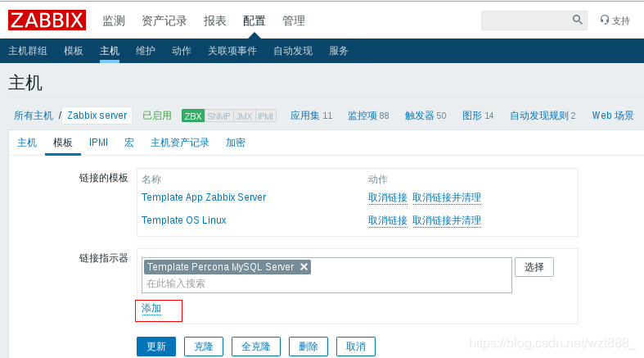The image size is (644, 358).
Task: Open 图形 14 link
Action: [x=478, y=116]
